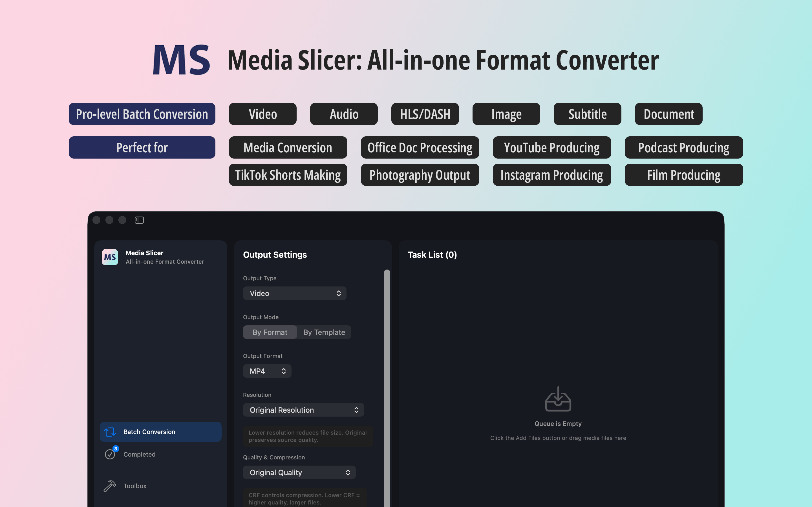812x507 pixels.
Task: Click the download icon in empty queue area
Action: click(557, 399)
